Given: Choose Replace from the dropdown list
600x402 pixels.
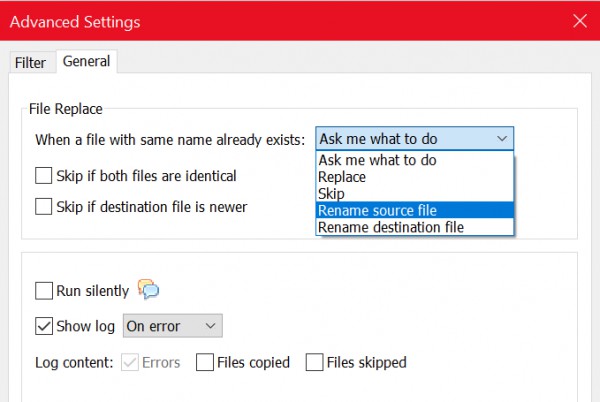Looking at the screenshot, I should (x=415, y=177).
